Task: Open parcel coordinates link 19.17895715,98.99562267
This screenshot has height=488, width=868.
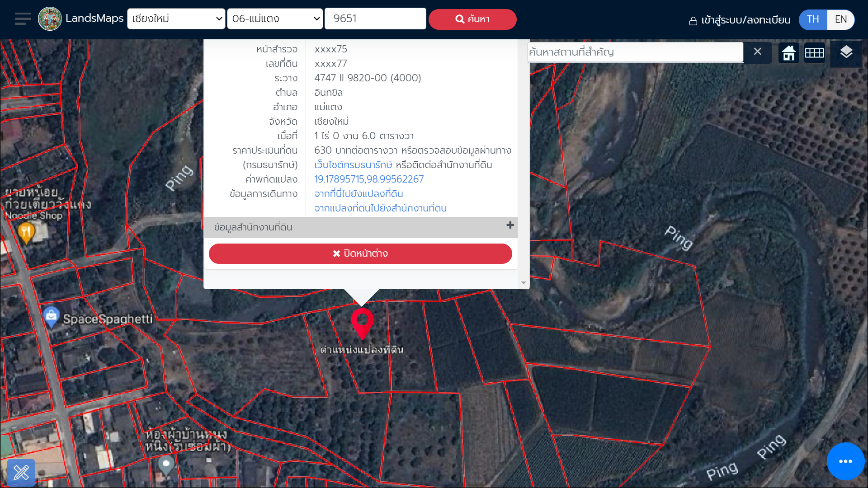Action: [369, 179]
